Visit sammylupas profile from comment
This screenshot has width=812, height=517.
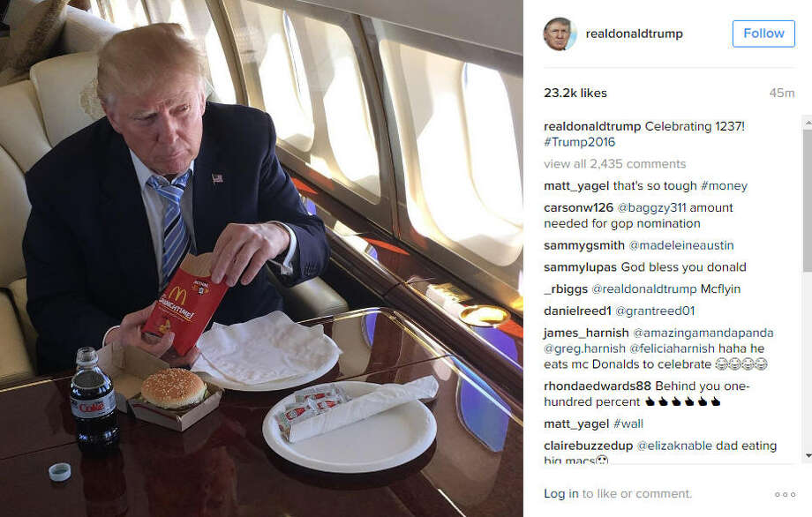click(x=580, y=267)
